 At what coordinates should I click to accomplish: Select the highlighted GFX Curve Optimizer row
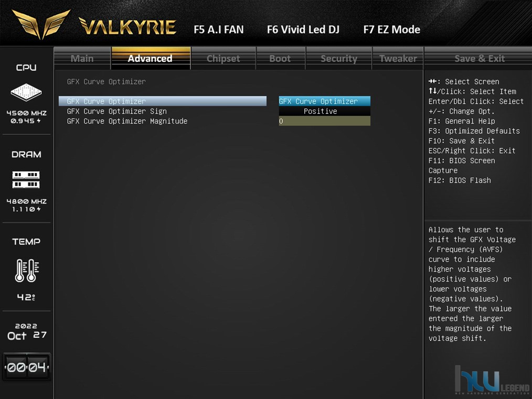tap(163, 101)
